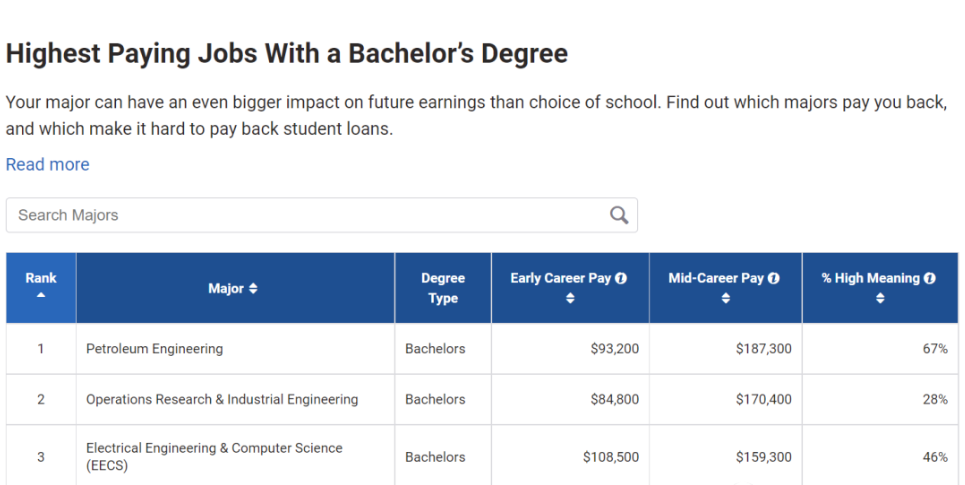Select Operations Research & Industrial Engineering major

pos(222,399)
